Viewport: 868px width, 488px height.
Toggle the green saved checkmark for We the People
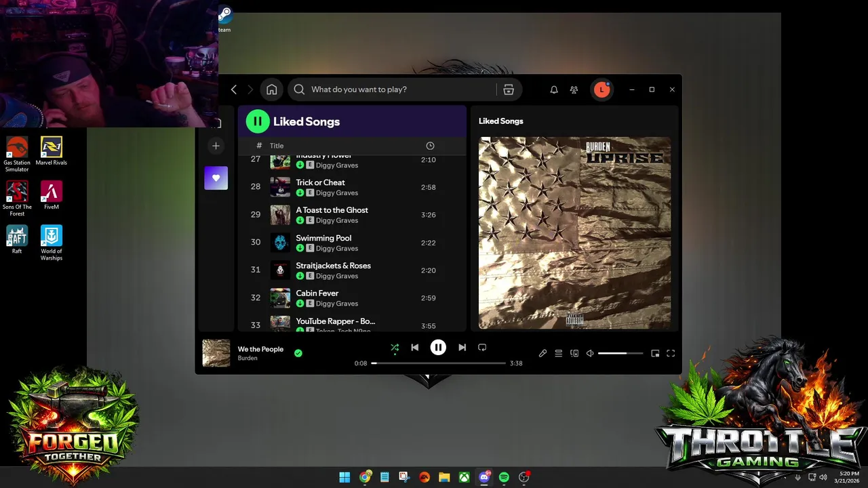[298, 353]
